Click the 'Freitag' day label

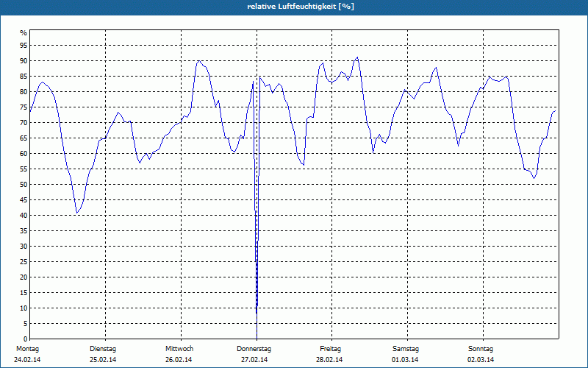[330, 349]
